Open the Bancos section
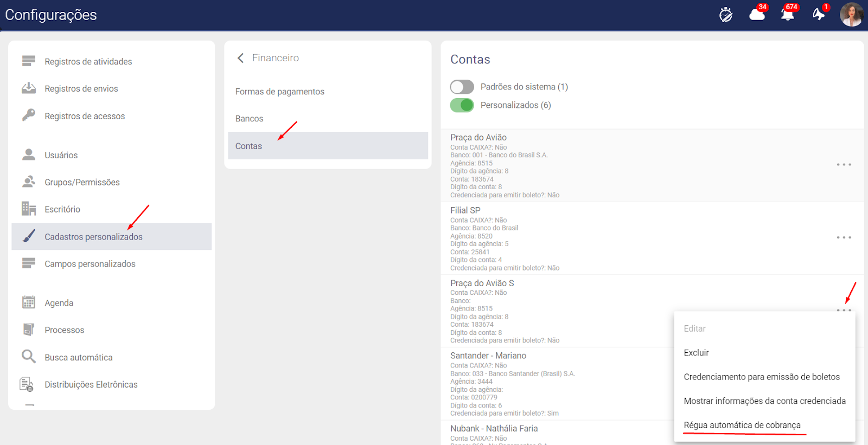The height and width of the screenshot is (445, 868). click(249, 119)
